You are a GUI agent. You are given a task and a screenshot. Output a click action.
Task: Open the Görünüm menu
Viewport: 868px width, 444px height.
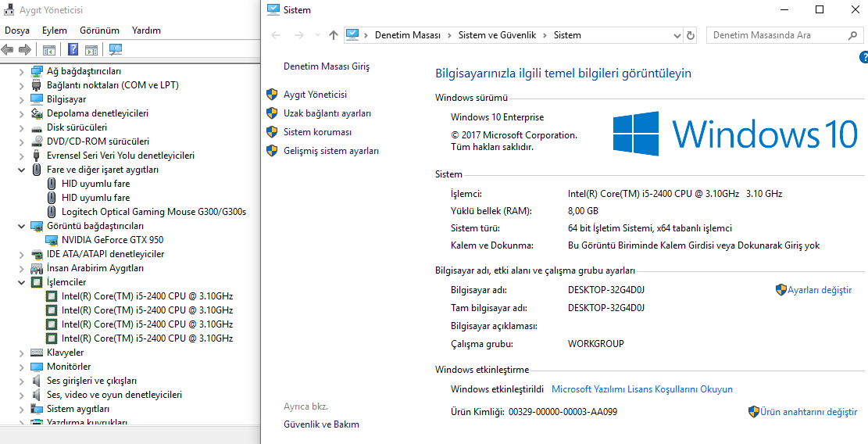point(100,30)
